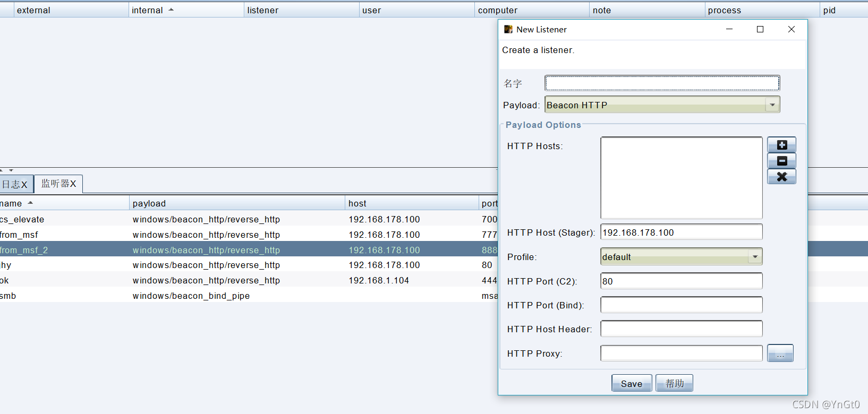Sort beacons by internal column
The height and width of the screenshot is (414, 868).
click(x=186, y=10)
